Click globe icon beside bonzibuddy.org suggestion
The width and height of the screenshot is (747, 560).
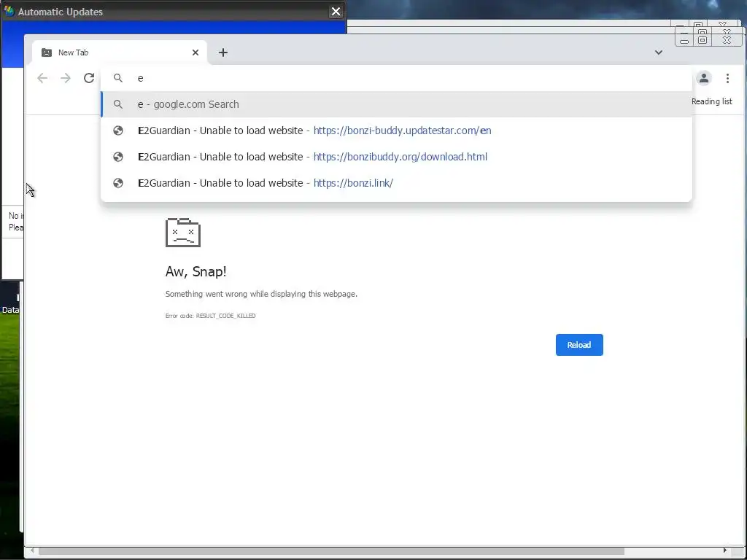pyautogui.click(x=118, y=157)
